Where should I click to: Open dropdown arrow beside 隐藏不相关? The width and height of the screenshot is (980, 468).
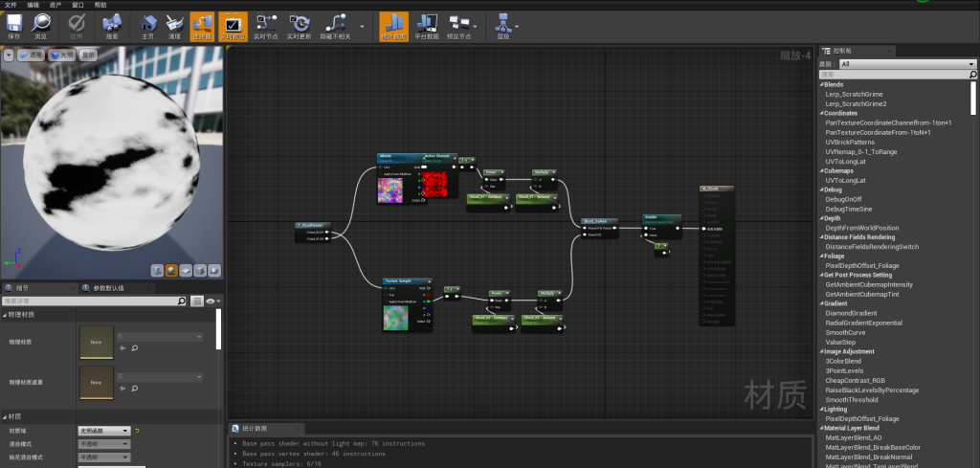(362, 26)
